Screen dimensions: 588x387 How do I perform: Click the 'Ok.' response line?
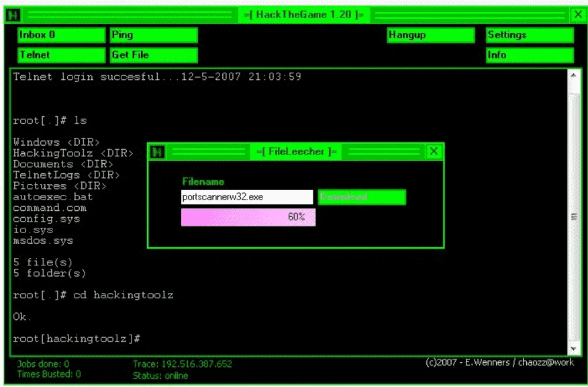pyautogui.click(x=21, y=317)
